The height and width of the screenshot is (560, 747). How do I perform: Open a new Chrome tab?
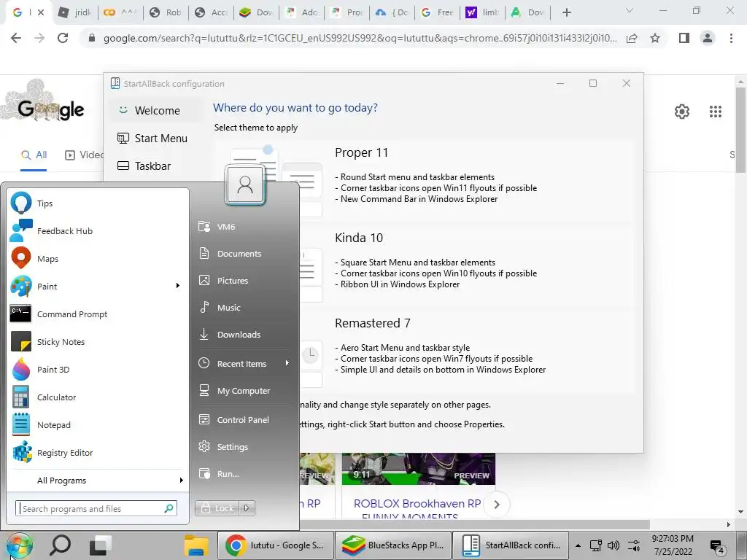(x=566, y=12)
